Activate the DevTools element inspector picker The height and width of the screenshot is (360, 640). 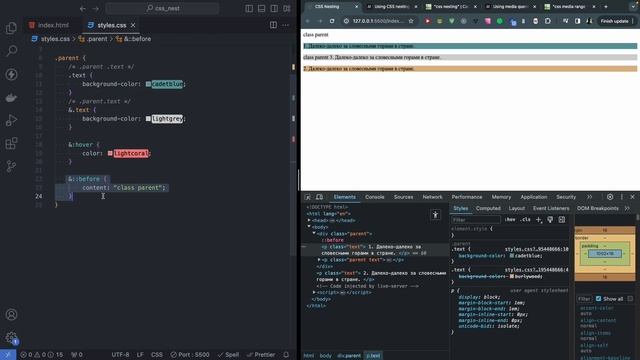pyautogui.click(x=307, y=197)
